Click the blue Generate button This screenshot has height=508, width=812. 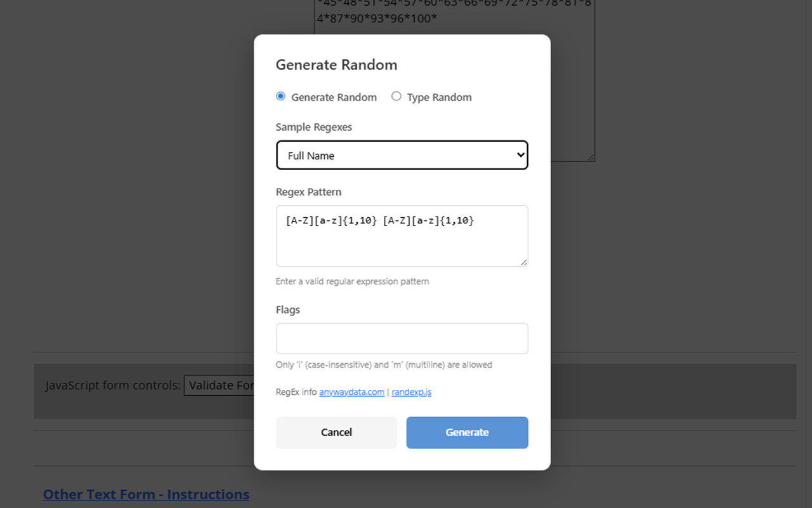click(x=468, y=432)
